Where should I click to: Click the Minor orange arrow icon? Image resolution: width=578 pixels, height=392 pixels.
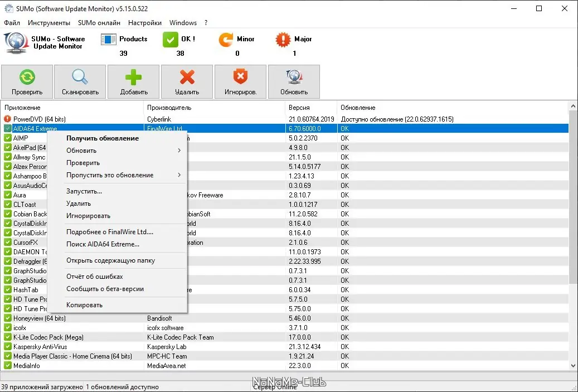click(x=226, y=40)
